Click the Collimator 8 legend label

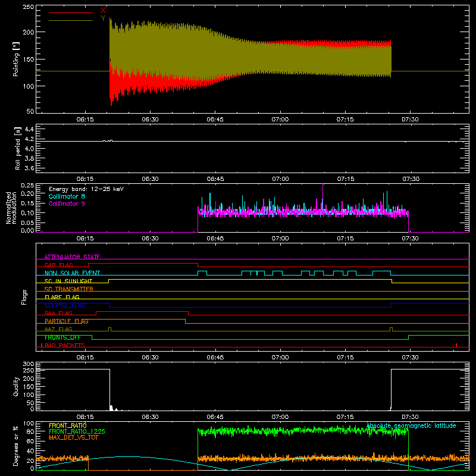click(67, 196)
